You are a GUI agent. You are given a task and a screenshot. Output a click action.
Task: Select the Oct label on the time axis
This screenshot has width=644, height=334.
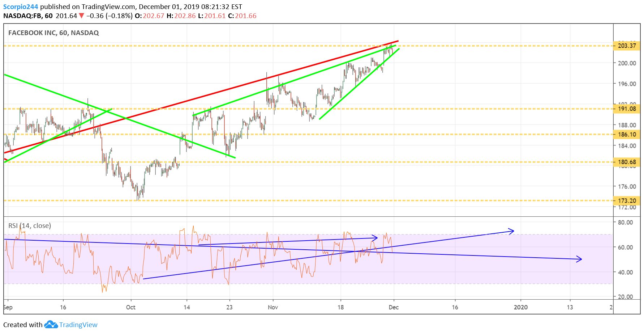(131, 307)
